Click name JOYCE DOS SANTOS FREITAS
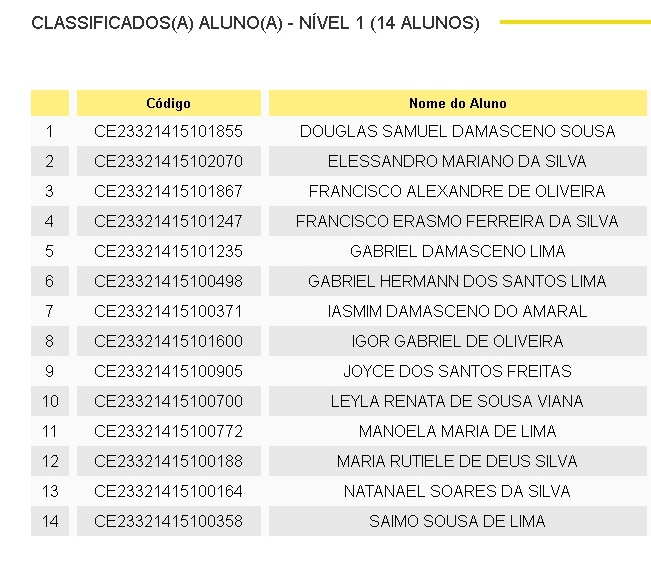Screen dimensions: 651x566 coord(458,371)
